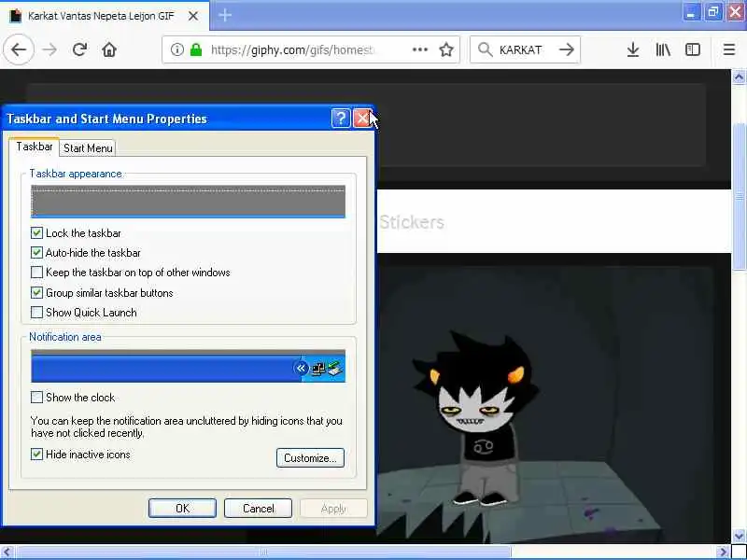Image resolution: width=747 pixels, height=560 pixels.
Task: Click the search magnifier icon
Action: [485, 49]
